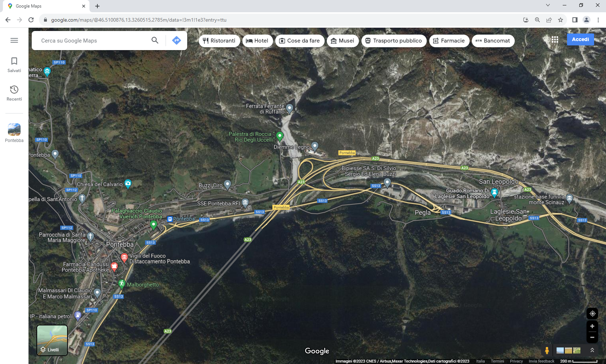Open the Google apps grid
Screen dimensions: 606x364
[555, 40]
